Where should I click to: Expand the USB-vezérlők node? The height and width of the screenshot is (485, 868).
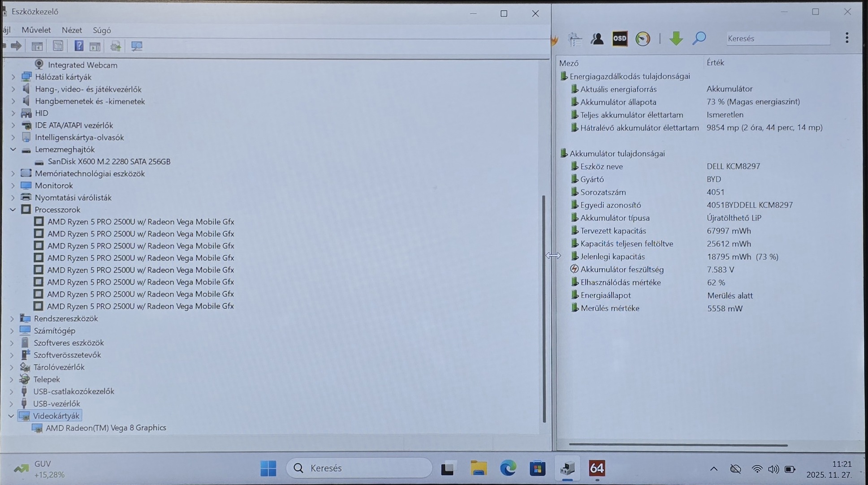pyautogui.click(x=11, y=404)
